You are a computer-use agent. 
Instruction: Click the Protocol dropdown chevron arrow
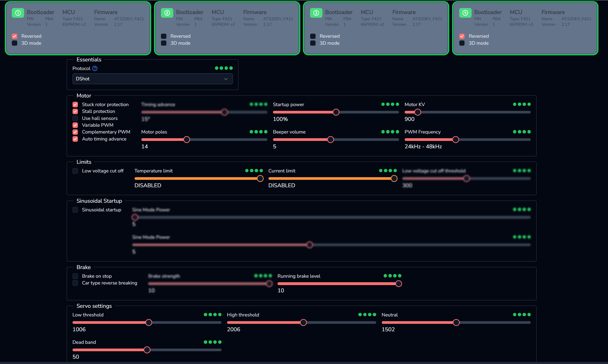[x=226, y=79]
